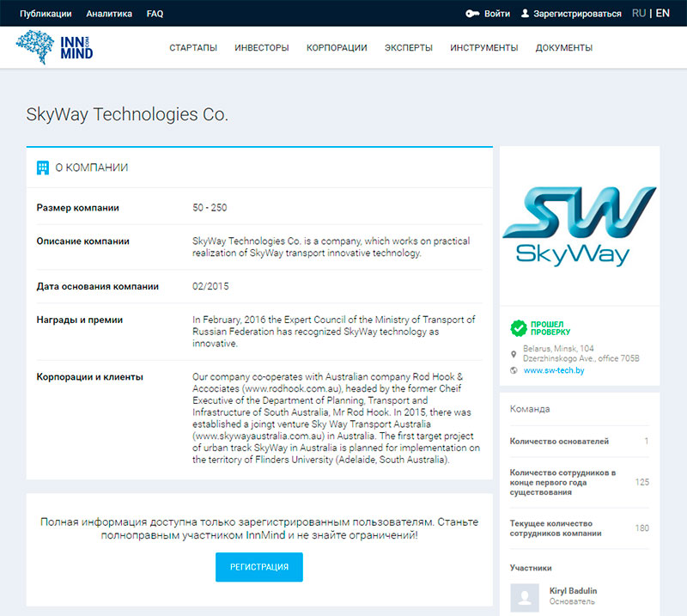The width and height of the screenshot is (687, 616).
Task: Open the ИНВЕСТОРЫ section
Action: 262,48
